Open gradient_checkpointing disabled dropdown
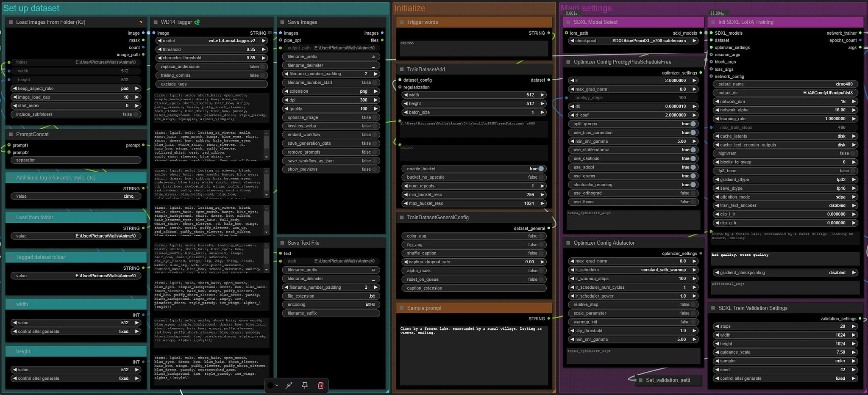This screenshot has height=395, width=868. point(786,273)
